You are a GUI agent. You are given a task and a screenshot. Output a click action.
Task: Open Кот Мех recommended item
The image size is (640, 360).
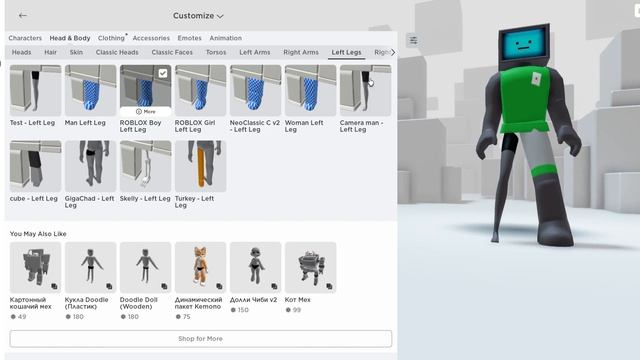(311, 267)
